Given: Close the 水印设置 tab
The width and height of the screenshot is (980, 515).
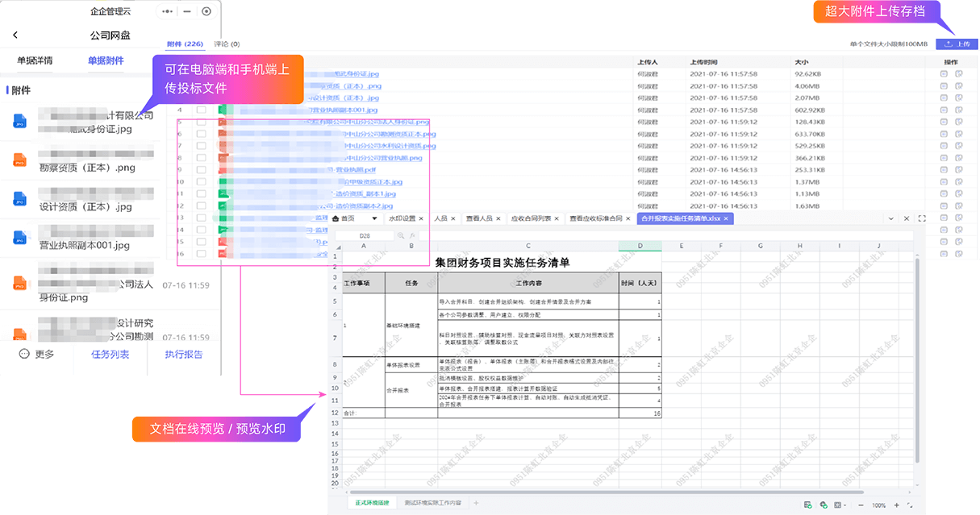Looking at the screenshot, I should click(421, 218).
